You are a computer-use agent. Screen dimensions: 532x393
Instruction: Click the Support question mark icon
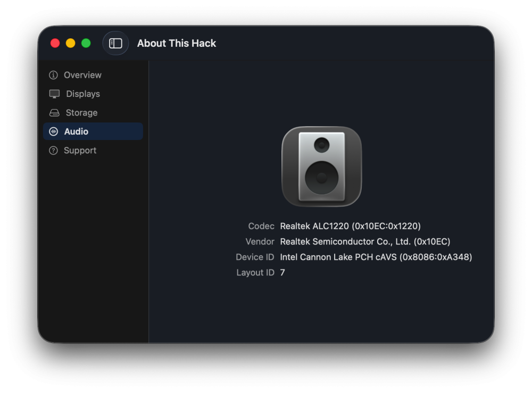point(53,150)
